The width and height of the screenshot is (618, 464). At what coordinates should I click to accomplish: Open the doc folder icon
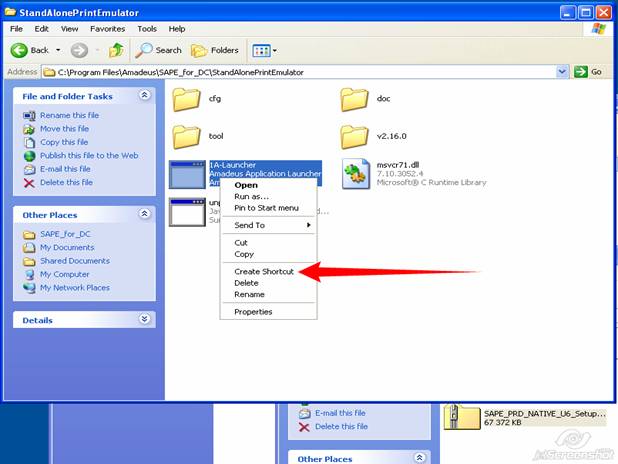(x=354, y=99)
